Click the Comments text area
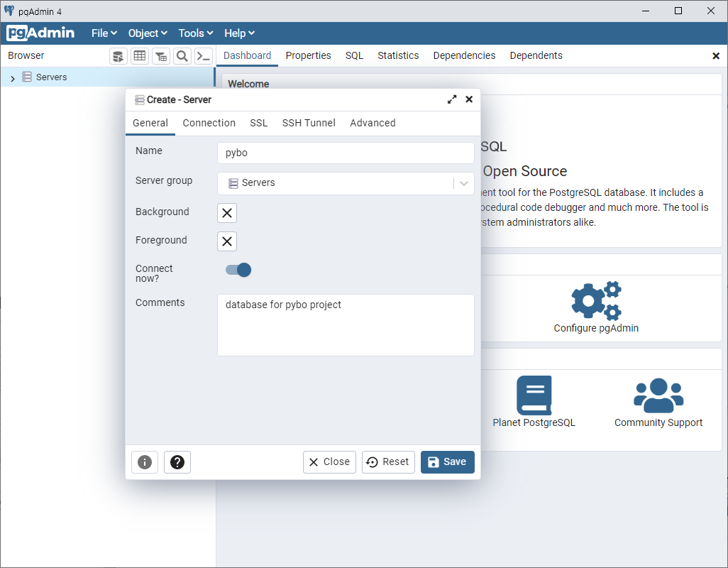This screenshot has height=568, width=728. 346,325
